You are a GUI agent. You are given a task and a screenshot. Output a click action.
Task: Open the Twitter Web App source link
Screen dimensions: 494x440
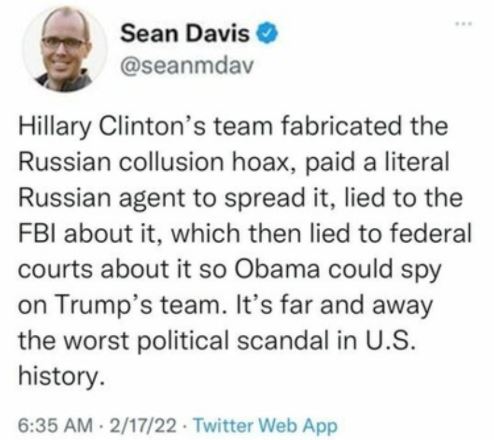click(x=266, y=425)
